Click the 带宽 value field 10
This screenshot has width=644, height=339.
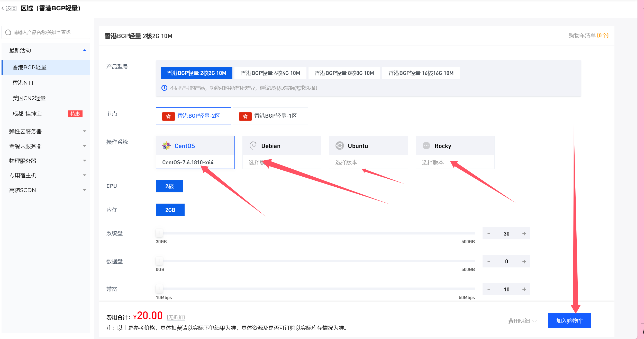click(506, 289)
